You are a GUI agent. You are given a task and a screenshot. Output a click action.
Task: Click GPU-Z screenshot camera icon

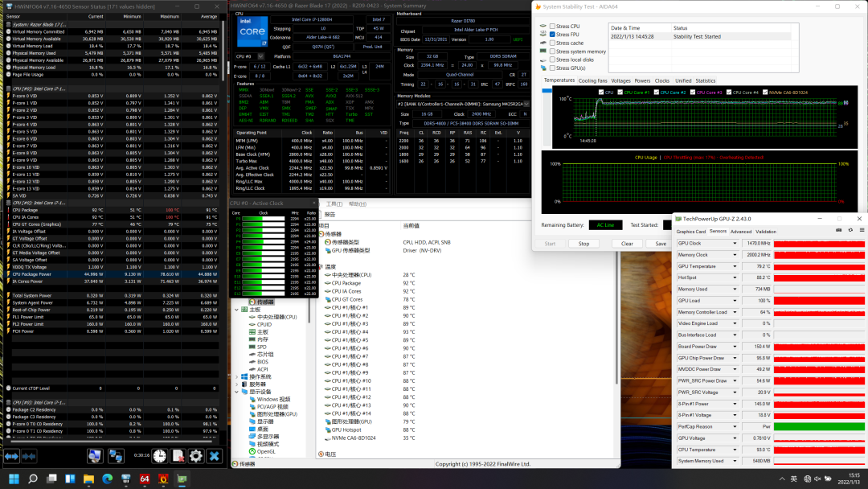tap(838, 230)
